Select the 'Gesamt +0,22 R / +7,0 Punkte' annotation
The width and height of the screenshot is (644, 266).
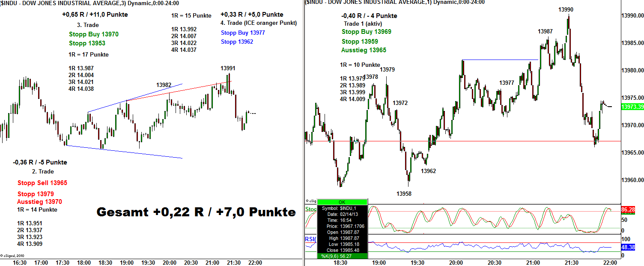pyautogui.click(x=196, y=212)
